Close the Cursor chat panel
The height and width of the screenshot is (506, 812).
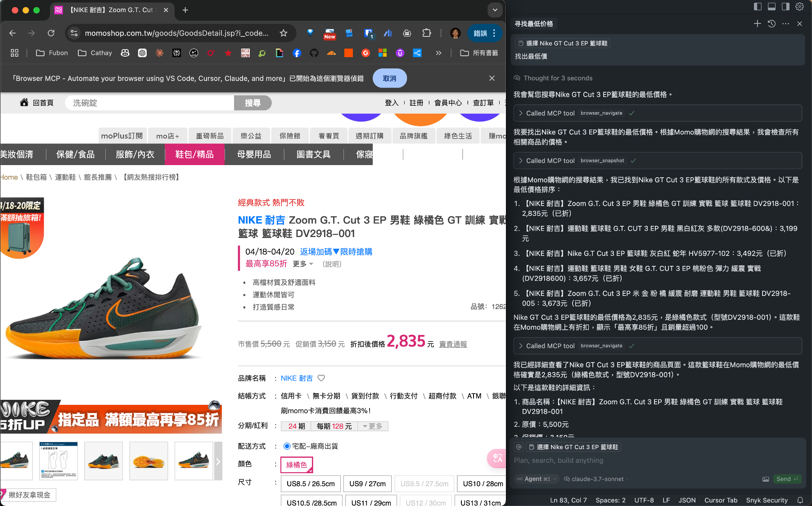pyautogui.click(x=800, y=23)
